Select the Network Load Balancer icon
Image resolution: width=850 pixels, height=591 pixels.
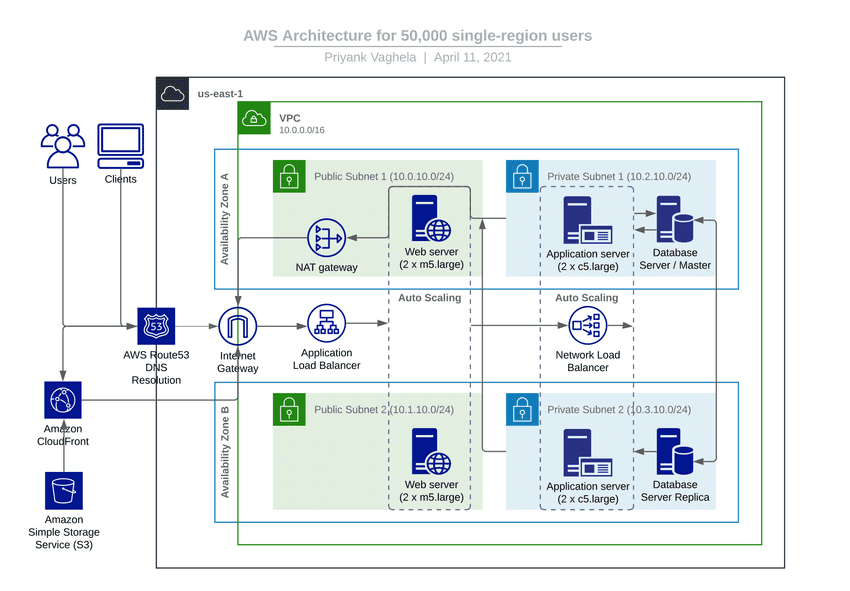(x=588, y=325)
